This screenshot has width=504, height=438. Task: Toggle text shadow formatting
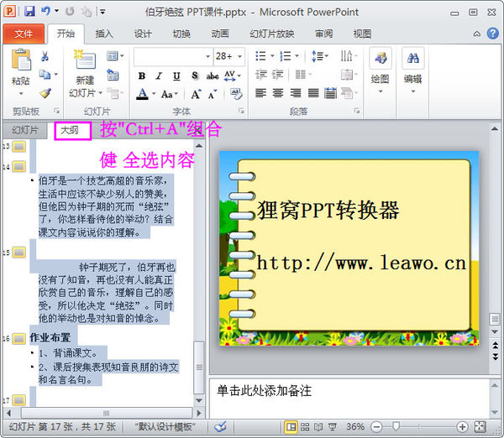tap(195, 76)
